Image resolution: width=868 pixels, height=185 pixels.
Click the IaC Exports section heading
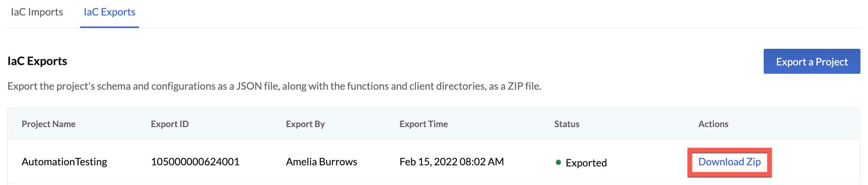click(x=37, y=61)
